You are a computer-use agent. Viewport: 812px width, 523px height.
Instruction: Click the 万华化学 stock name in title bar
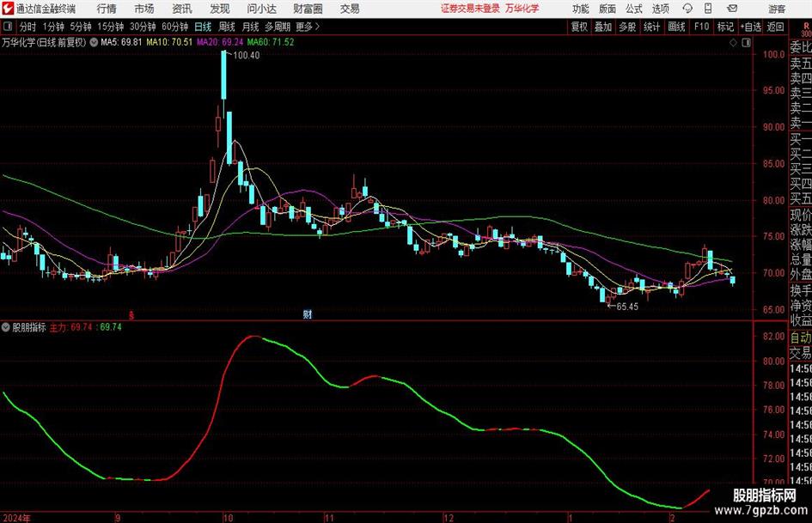pyautogui.click(x=522, y=9)
